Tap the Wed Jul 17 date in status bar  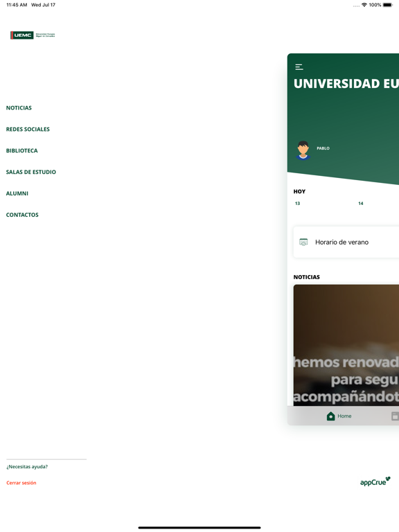[43, 5]
